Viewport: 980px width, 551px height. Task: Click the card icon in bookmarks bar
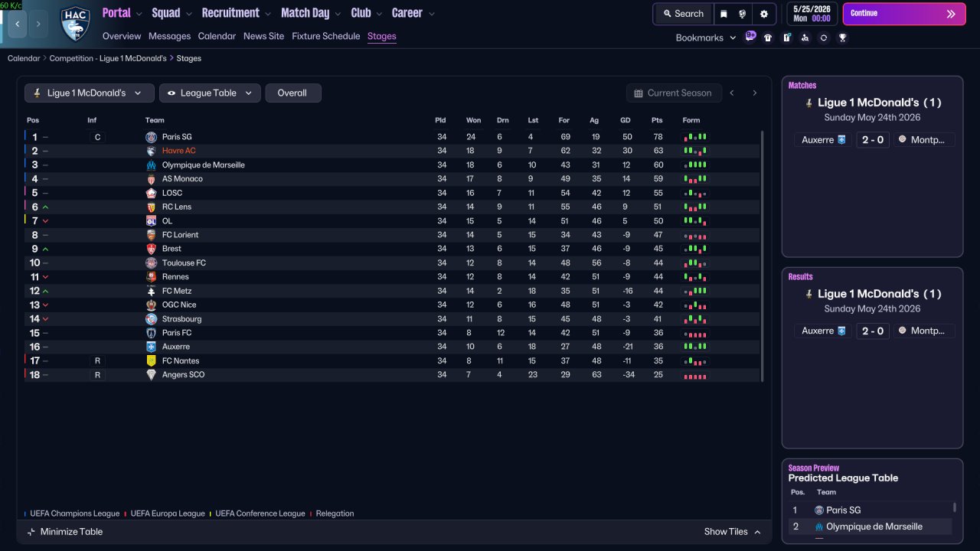point(786,37)
